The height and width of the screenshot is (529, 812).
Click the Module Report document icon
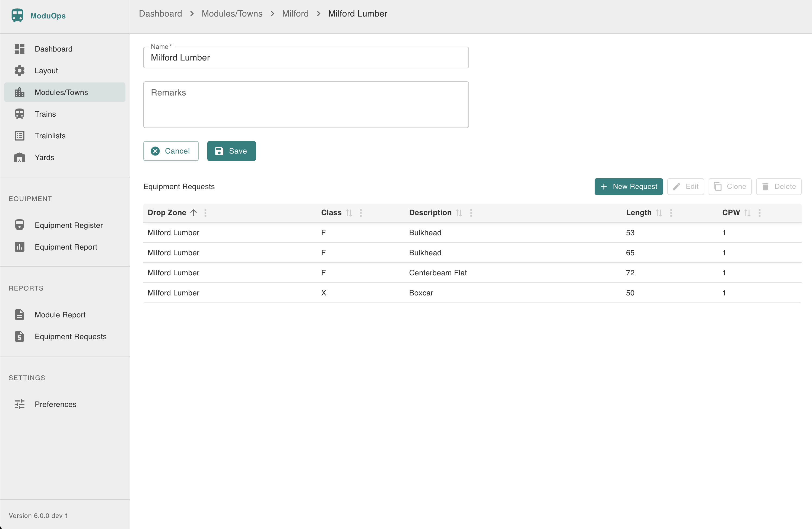(20, 315)
